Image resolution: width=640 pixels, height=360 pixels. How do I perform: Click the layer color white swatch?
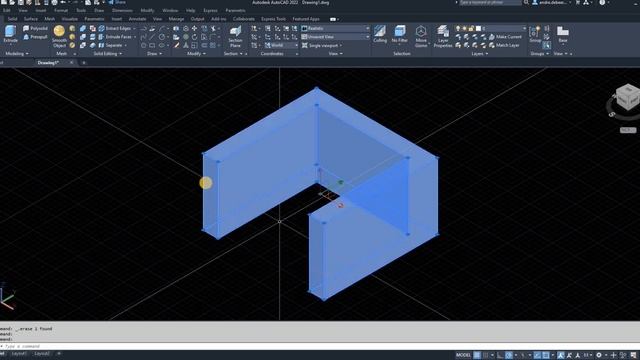(x=478, y=29)
